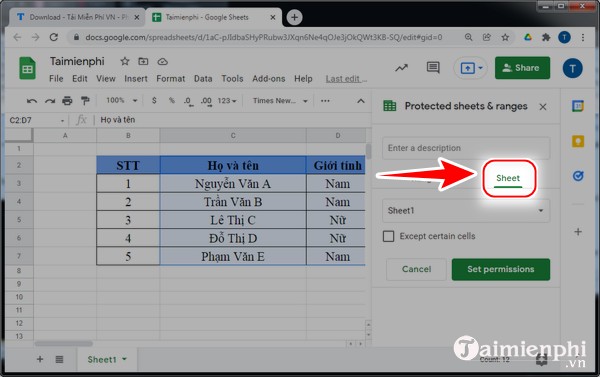This screenshot has height=377, width=600.
Task: Open the Help menu
Action: click(x=303, y=79)
